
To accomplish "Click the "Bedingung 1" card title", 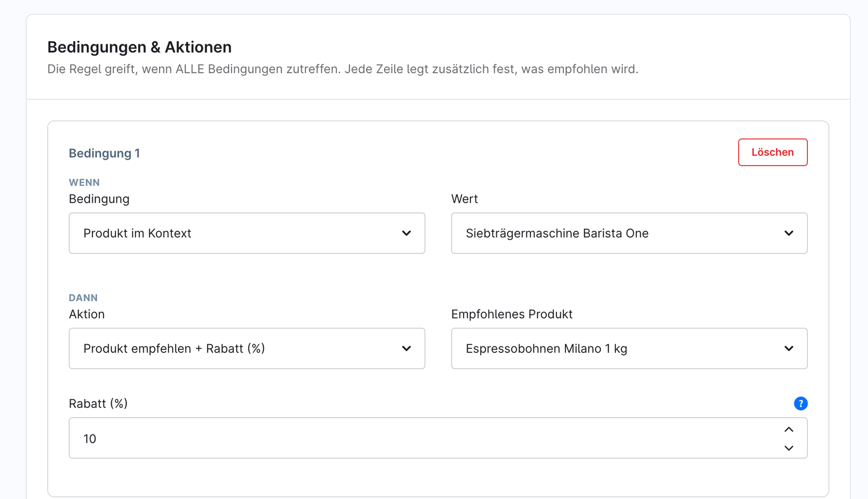I will [104, 153].
